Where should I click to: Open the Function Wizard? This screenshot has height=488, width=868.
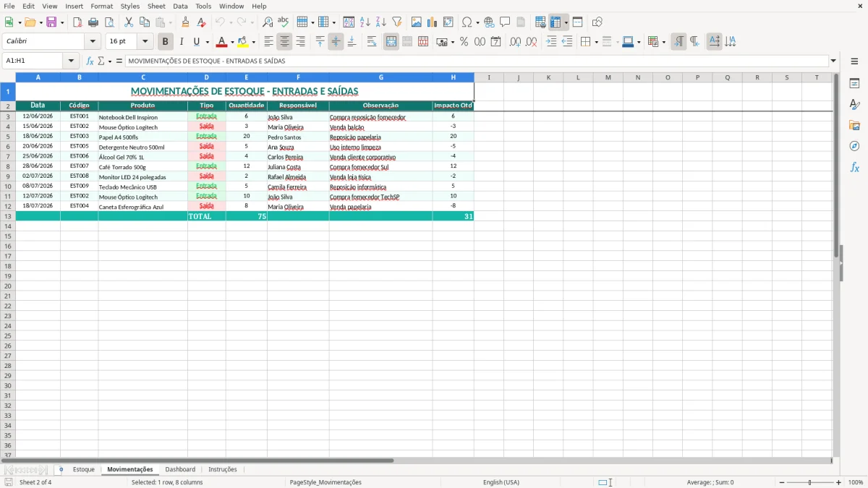coord(90,61)
